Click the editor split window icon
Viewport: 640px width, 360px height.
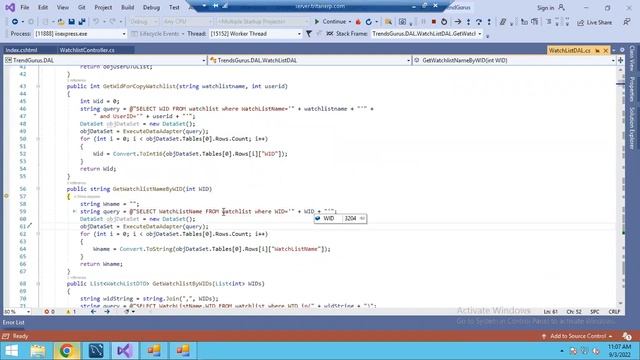click(621, 60)
